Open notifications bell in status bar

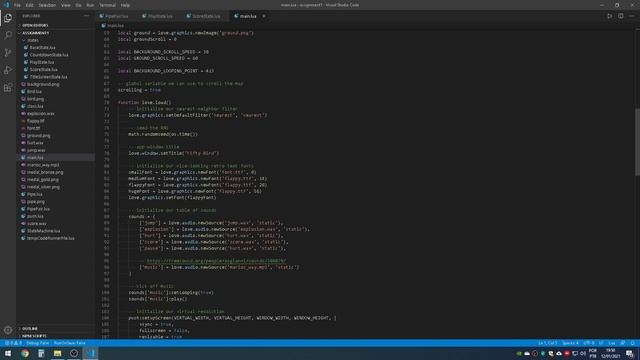(632, 343)
